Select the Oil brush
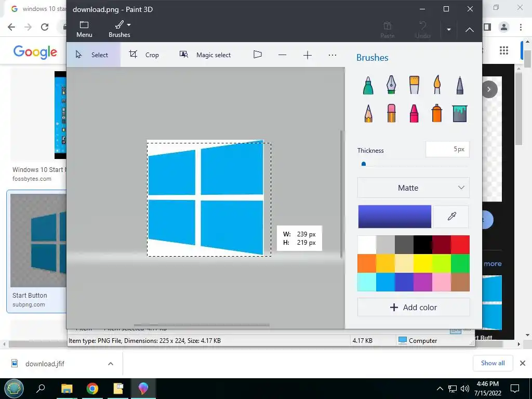 point(414,85)
